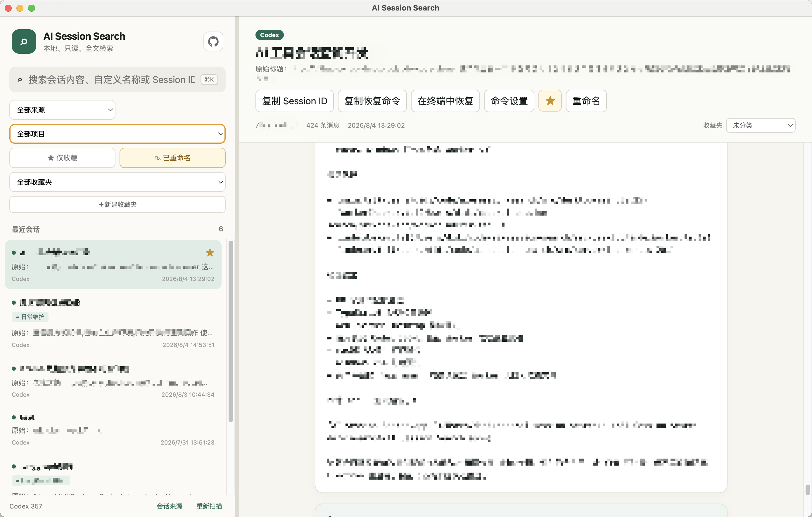Click the 会话来源 link

coord(169,506)
